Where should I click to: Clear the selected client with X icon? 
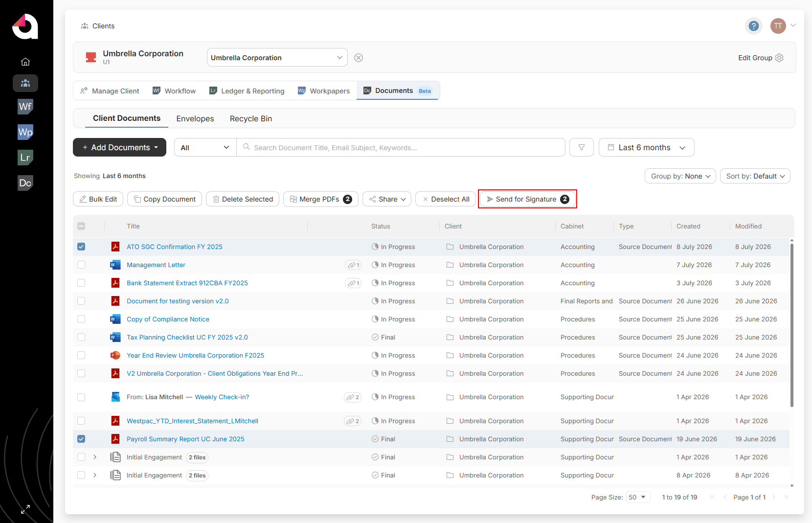pos(359,58)
